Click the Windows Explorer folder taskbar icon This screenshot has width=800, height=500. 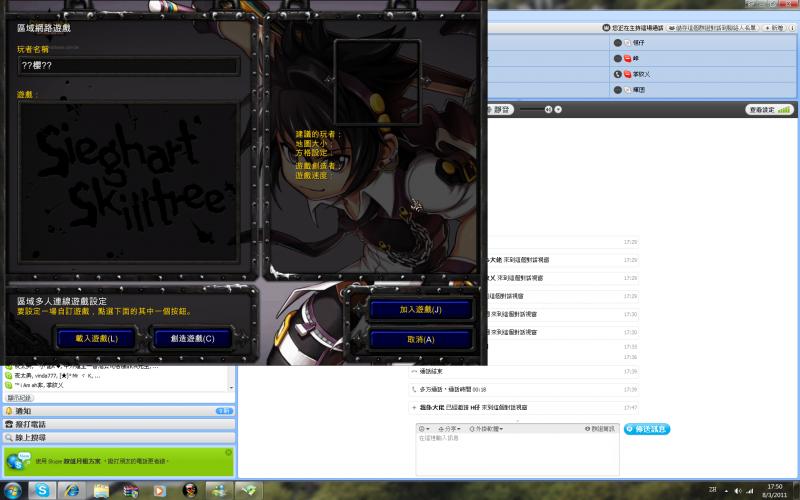101,490
